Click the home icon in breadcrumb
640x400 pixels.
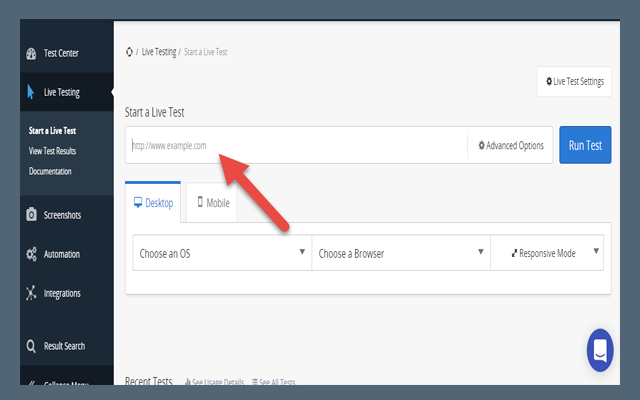129,52
